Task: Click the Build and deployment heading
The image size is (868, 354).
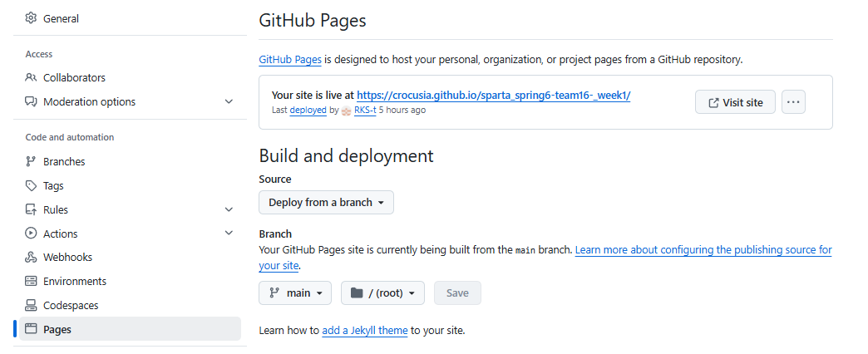Action: (x=346, y=156)
